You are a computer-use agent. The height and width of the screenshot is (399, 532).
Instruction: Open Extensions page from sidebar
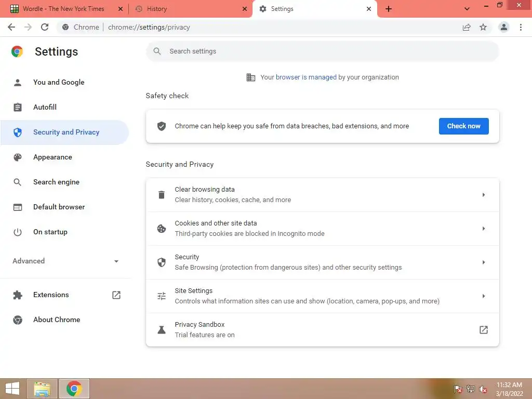[x=64, y=295]
